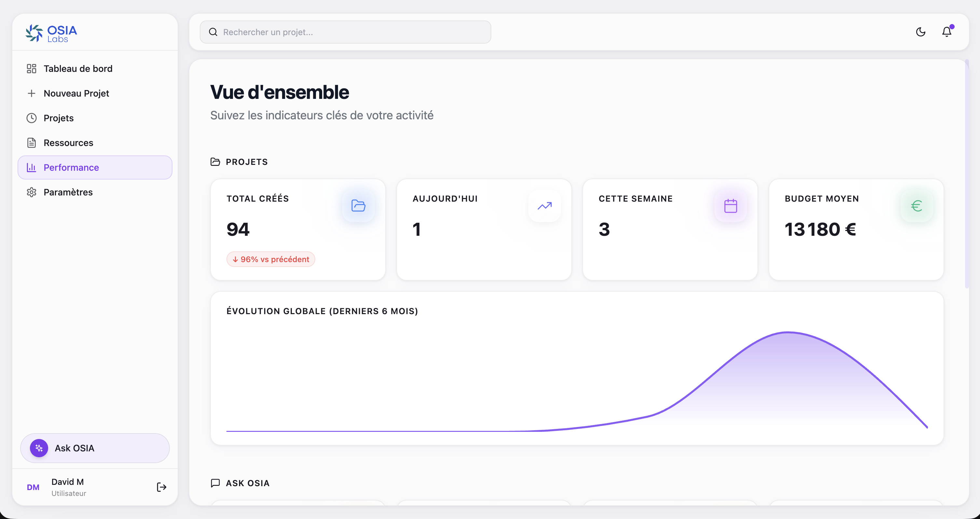This screenshot has width=980, height=519.
Task: Go to Projets page
Action: [x=59, y=118]
